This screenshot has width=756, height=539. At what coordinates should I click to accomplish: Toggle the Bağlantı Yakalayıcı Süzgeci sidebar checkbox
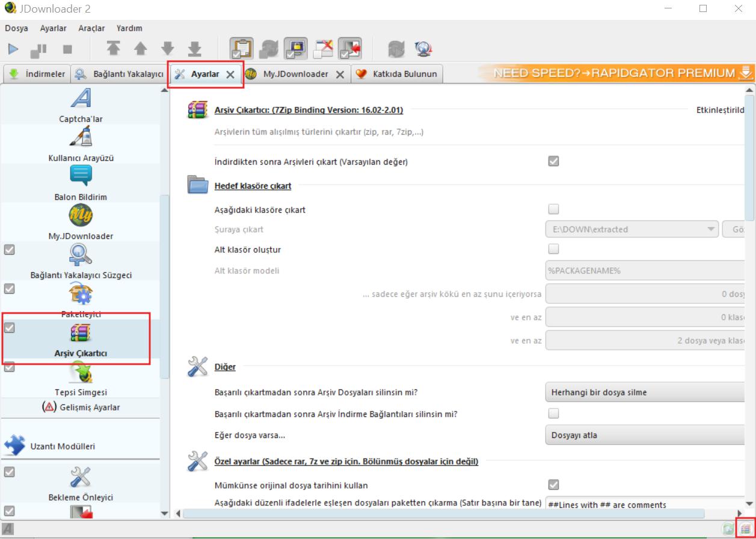(9, 249)
